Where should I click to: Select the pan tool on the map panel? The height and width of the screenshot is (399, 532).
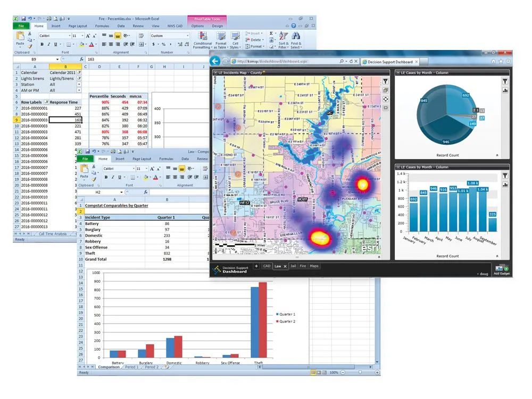[x=385, y=99]
